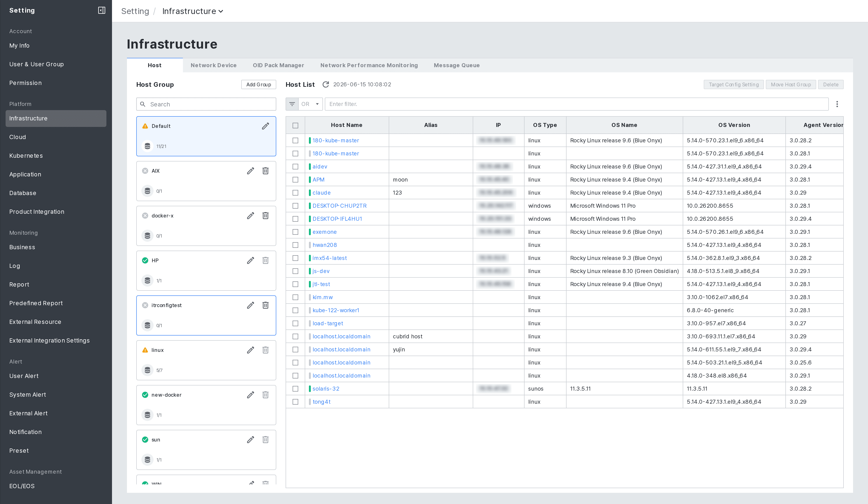Edit the linux host group
The height and width of the screenshot is (504, 868).
tap(250, 350)
